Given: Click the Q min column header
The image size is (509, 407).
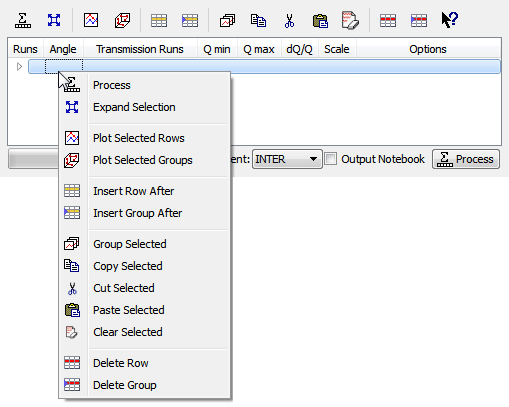Looking at the screenshot, I should [217, 49].
